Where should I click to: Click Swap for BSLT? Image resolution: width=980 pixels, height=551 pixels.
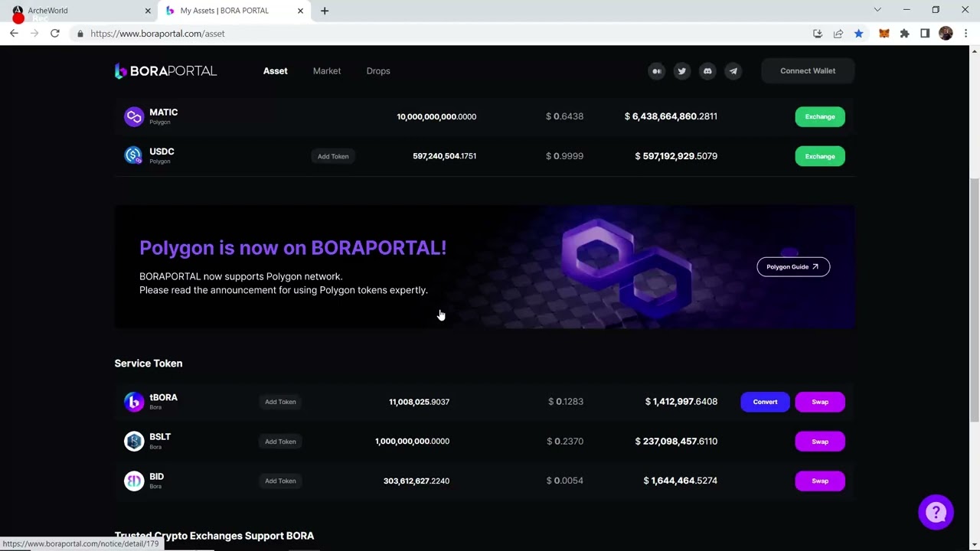pos(820,442)
